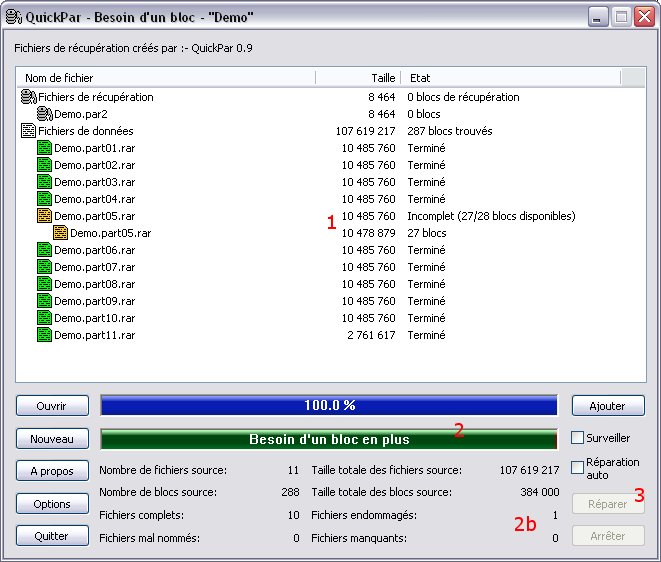The image size is (661, 562).
Task: Select the Demo.part06.rar file name
Action: 95,250
